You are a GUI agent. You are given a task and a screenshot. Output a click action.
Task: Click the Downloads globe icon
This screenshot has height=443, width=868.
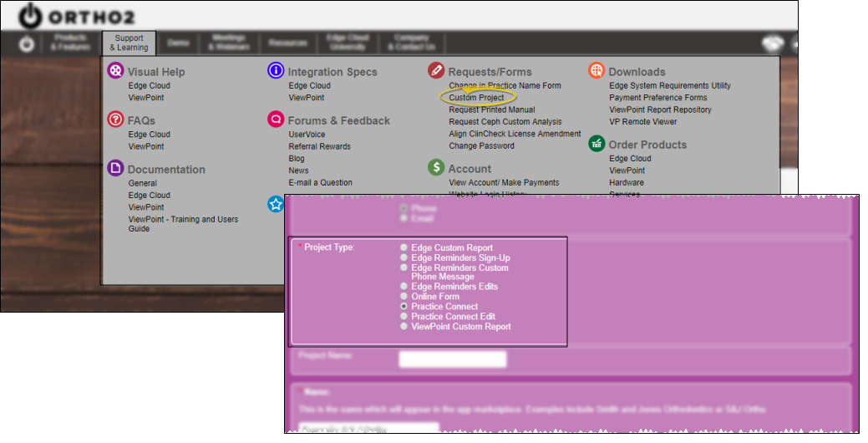pyautogui.click(x=596, y=71)
